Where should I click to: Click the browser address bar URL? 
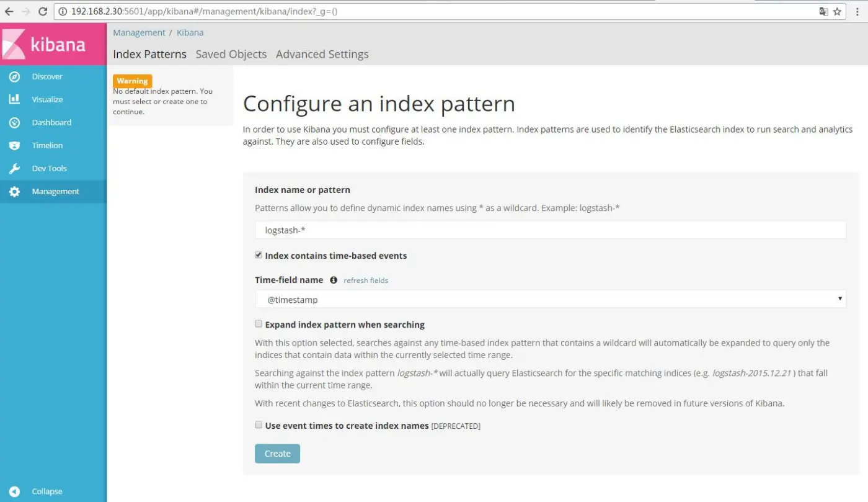tap(204, 11)
